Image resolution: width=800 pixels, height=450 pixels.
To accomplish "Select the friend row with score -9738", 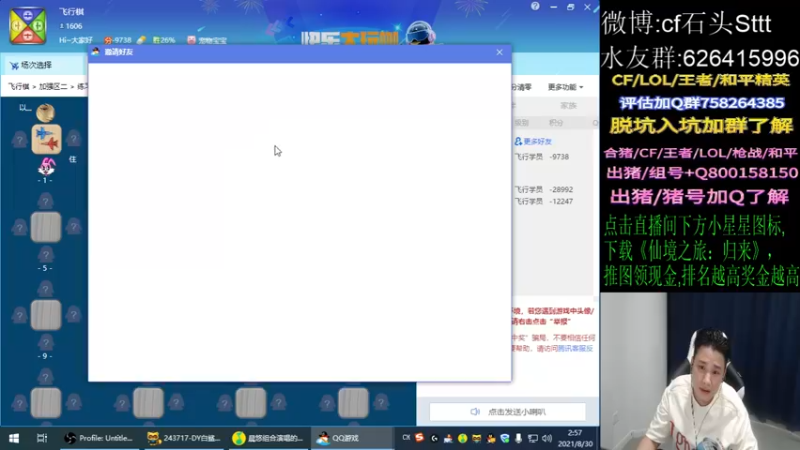I will point(554,157).
